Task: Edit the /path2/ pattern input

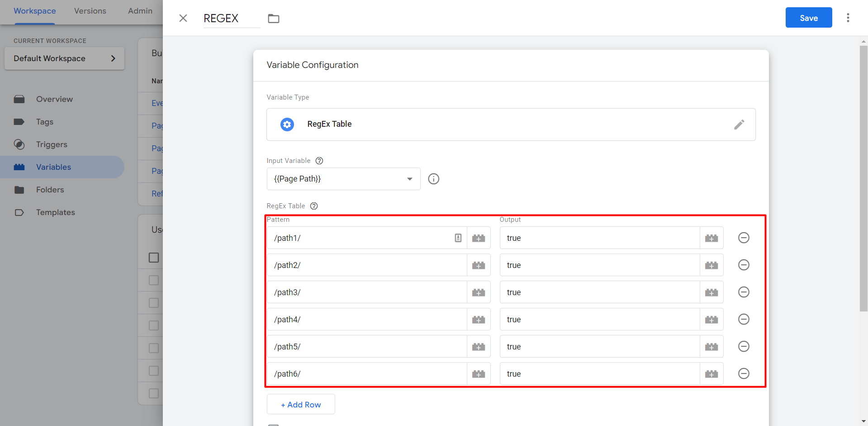Action: (367, 265)
